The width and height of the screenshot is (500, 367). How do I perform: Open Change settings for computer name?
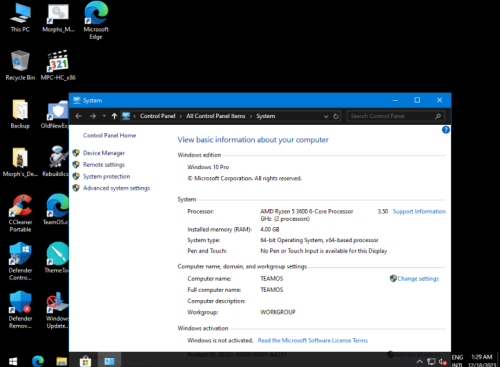[418, 279]
